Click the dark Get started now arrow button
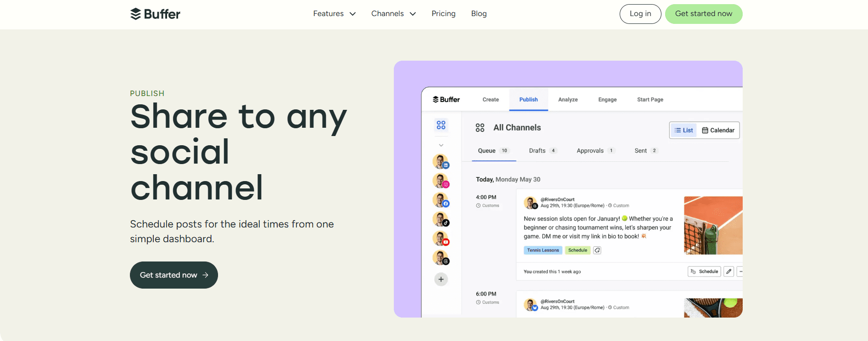 [174, 275]
